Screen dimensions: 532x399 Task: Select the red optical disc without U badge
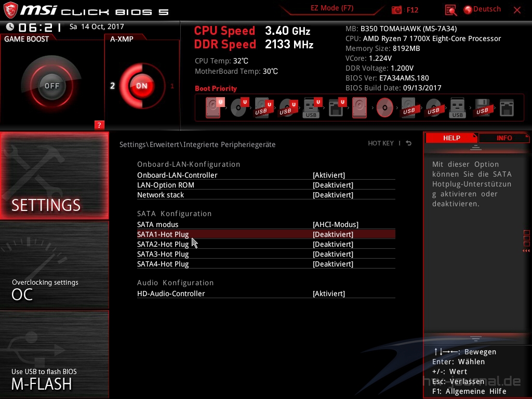coord(385,108)
